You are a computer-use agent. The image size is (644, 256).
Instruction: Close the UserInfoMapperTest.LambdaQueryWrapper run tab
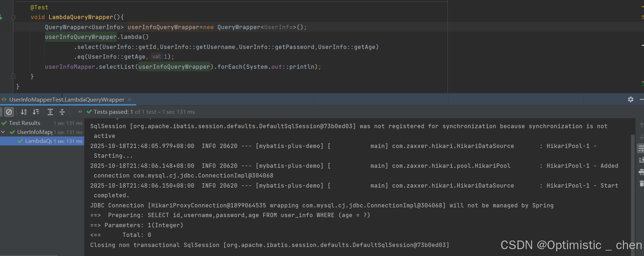tap(129, 100)
